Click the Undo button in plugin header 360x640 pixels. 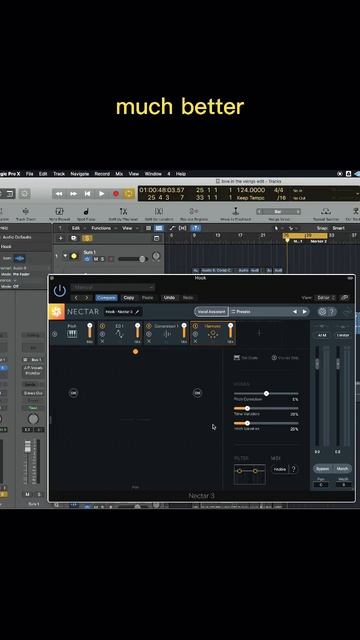[169, 298]
